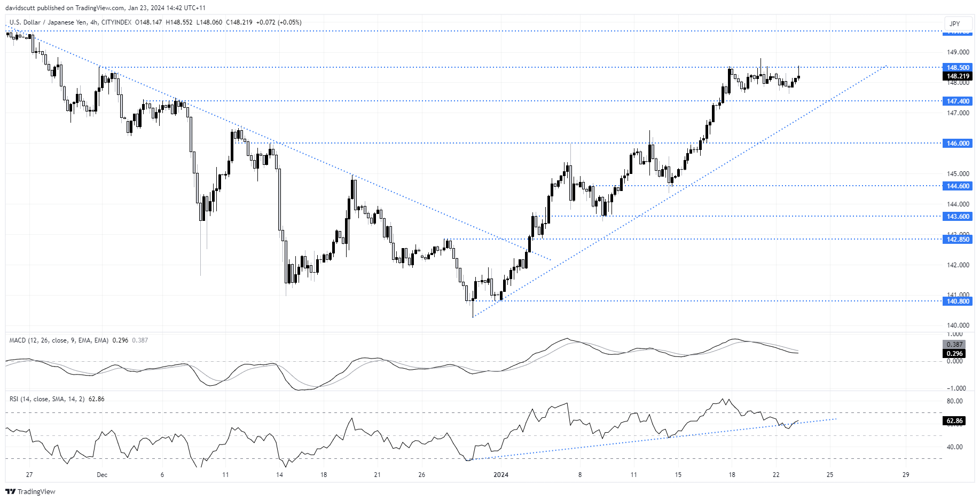
Task: Click the 25 date label on time axis
Action: (830, 475)
